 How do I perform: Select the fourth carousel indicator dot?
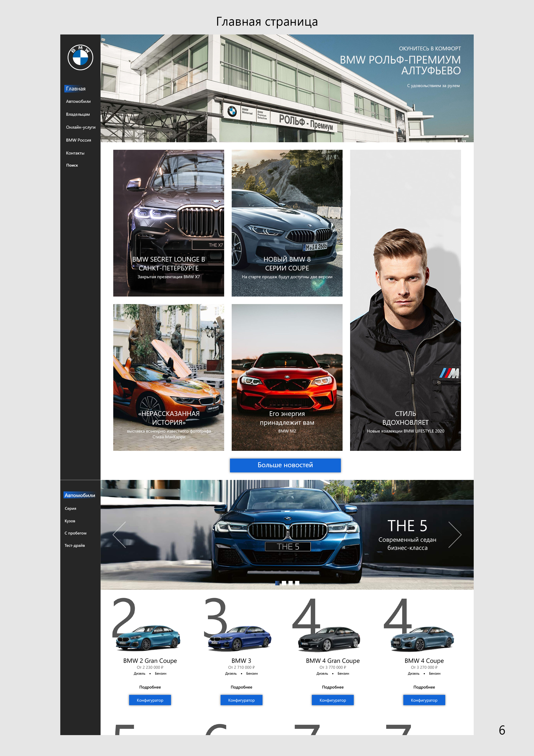(x=297, y=583)
